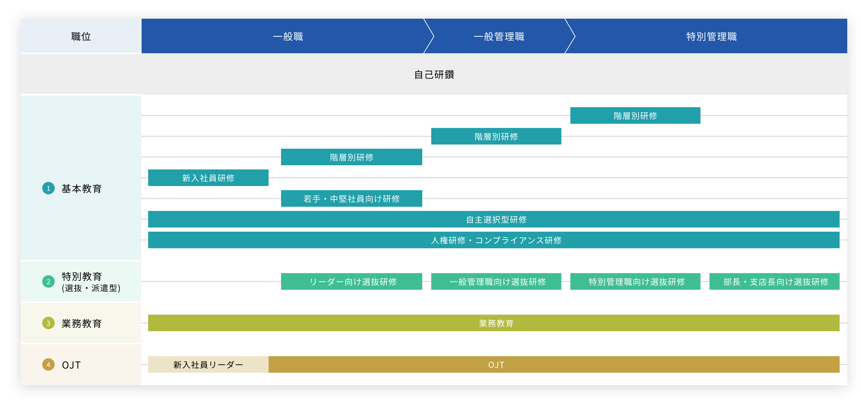
Task: Click the number 4 circle icon beside OJT
Action: 48,364
